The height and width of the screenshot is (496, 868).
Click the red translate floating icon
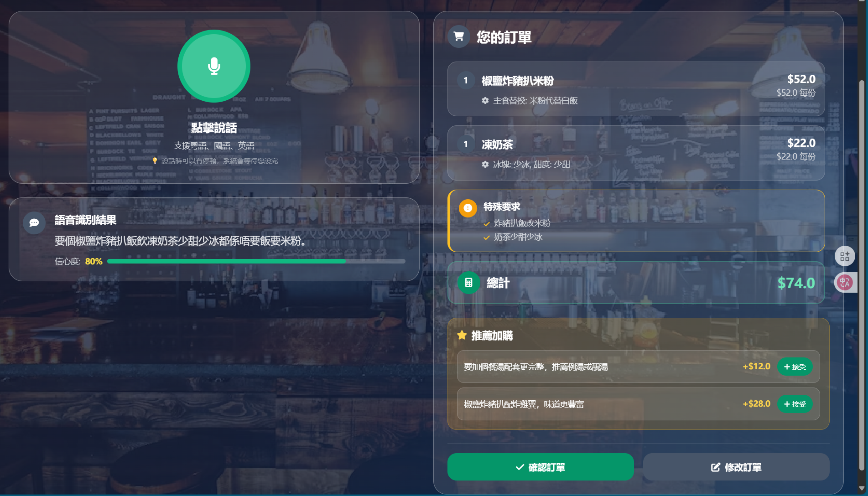(x=845, y=283)
